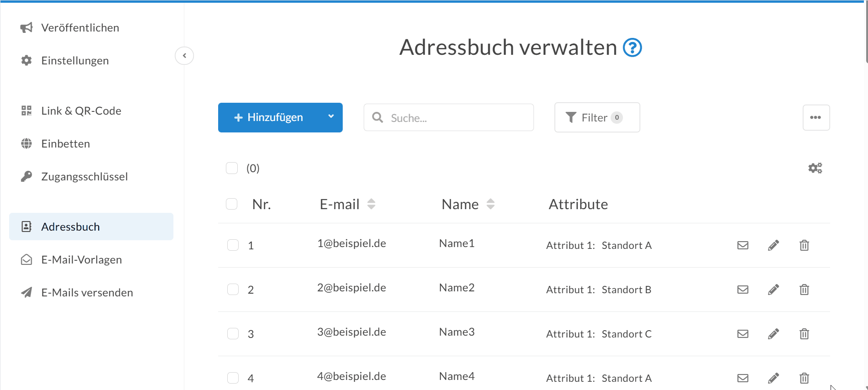The image size is (868, 390).
Task: Send email to 2@beispiel.de
Action: point(743,290)
